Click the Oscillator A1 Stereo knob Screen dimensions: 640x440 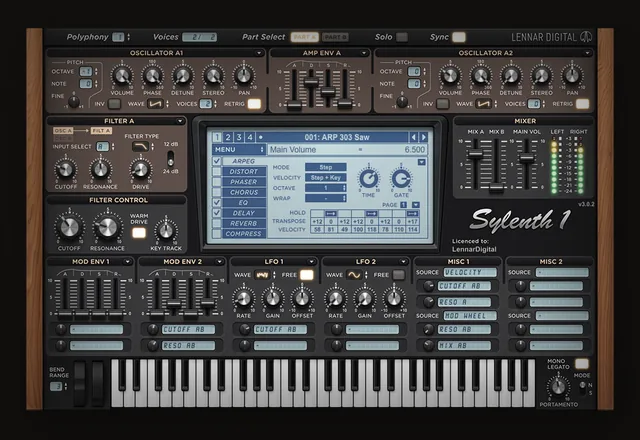tap(213, 76)
